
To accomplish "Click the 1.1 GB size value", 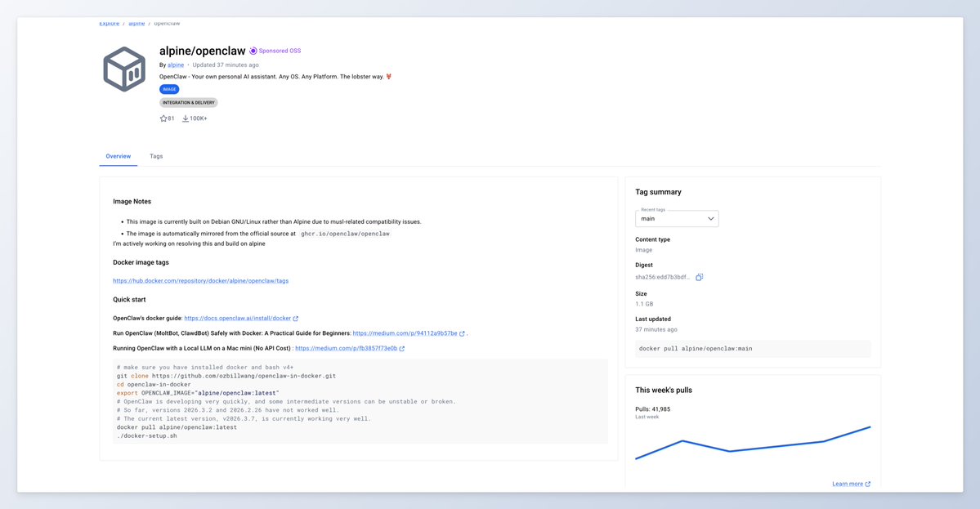I will click(x=644, y=304).
